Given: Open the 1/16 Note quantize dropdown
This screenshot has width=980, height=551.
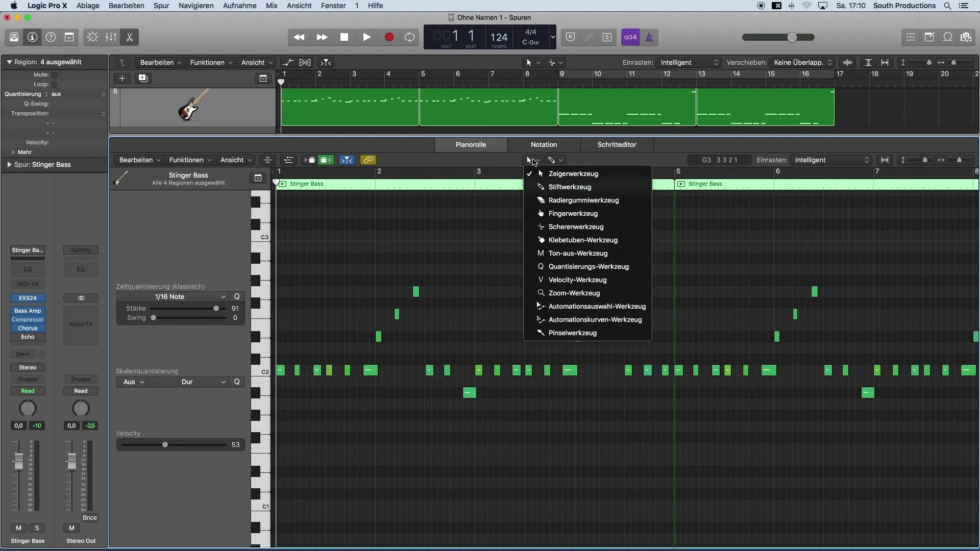Looking at the screenshot, I should 173,297.
